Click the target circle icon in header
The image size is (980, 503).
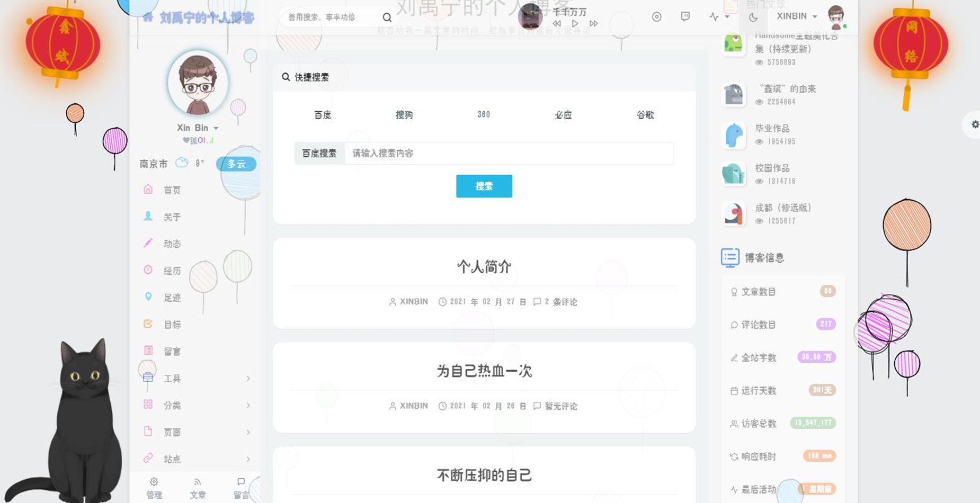(656, 17)
